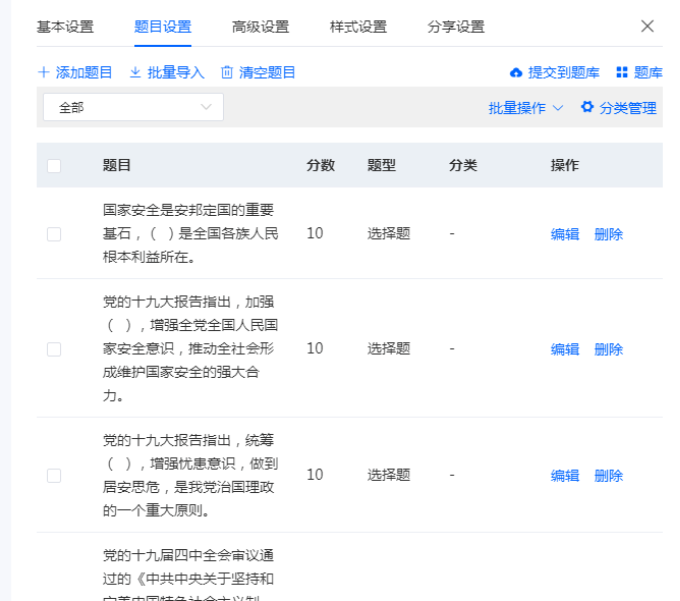Click 批量导入 text link
This screenshot has width=680, height=601.
tap(176, 72)
